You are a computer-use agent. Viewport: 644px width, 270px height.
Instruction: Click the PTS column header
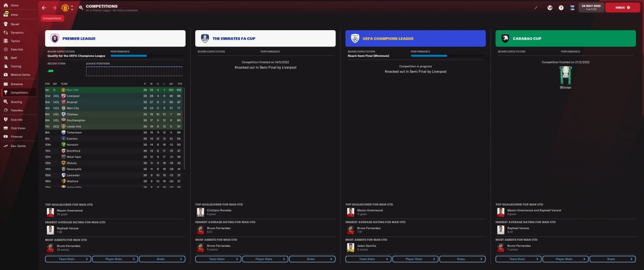tap(180, 84)
